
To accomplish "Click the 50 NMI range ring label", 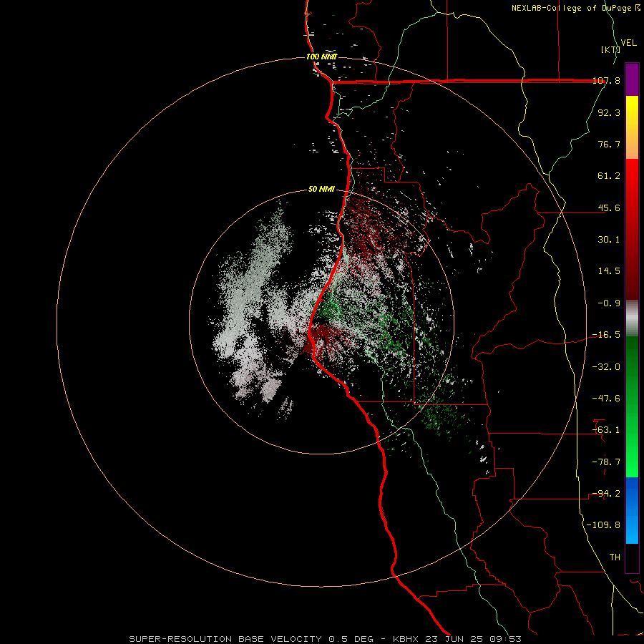I will (x=321, y=190).
